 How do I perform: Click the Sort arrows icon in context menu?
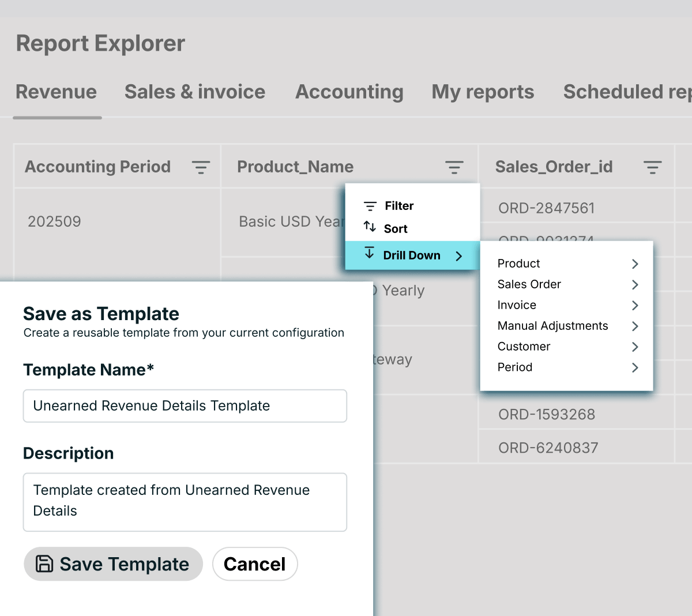click(x=370, y=228)
